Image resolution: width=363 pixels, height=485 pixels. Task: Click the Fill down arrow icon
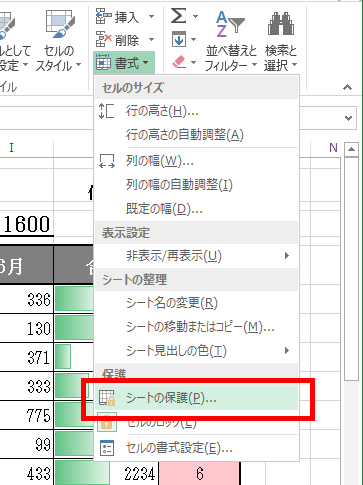pyautogui.click(x=179, y=40)
